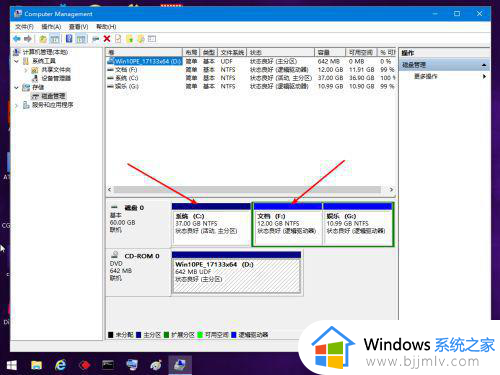The height and width of the screenshot is (375, 500).
Task: Click the 文件系统 column header
Action: [x=232, y=52]
